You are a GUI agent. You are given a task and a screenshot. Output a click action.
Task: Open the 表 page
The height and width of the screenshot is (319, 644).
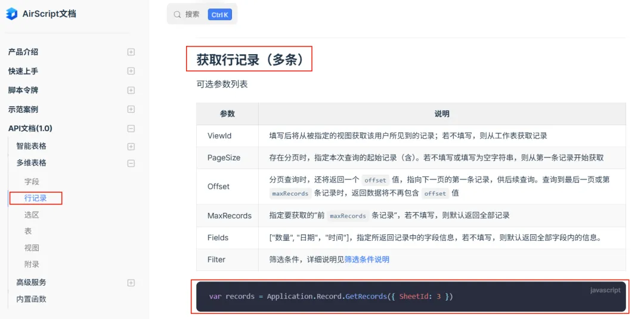coord(28,231)
